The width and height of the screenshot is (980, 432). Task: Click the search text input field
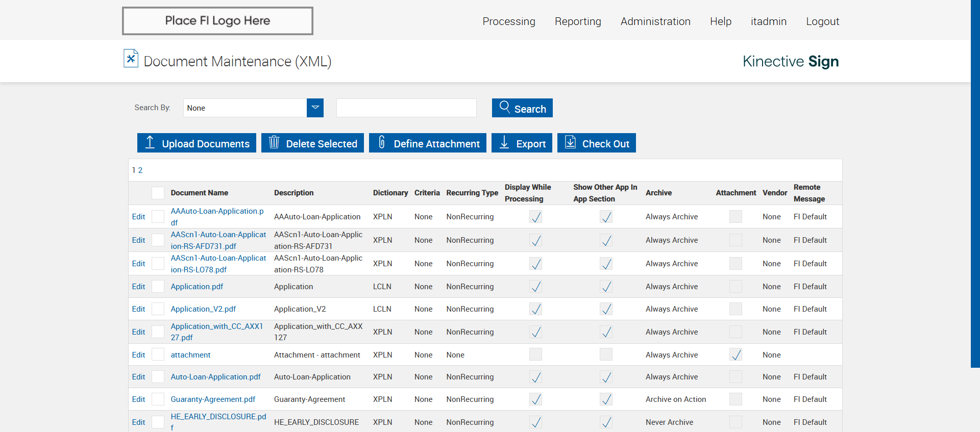pyautogui.click(x=406, y=108)
